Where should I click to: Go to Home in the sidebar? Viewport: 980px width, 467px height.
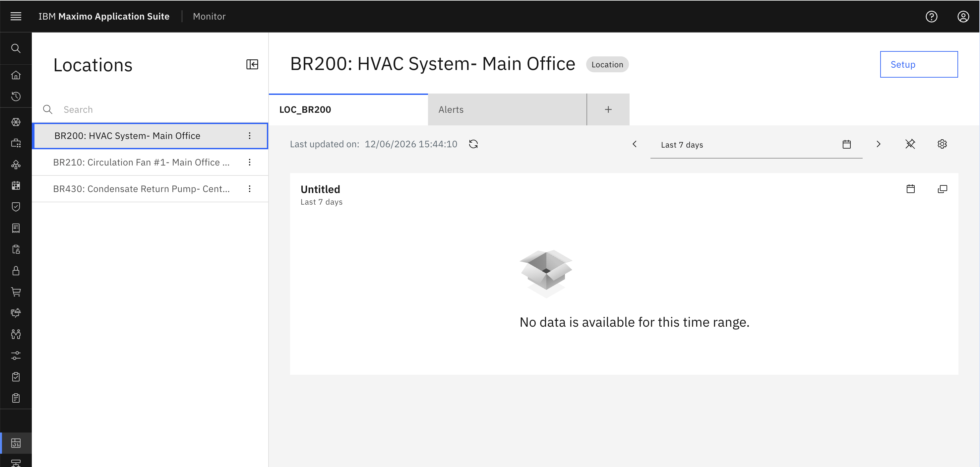16,75
